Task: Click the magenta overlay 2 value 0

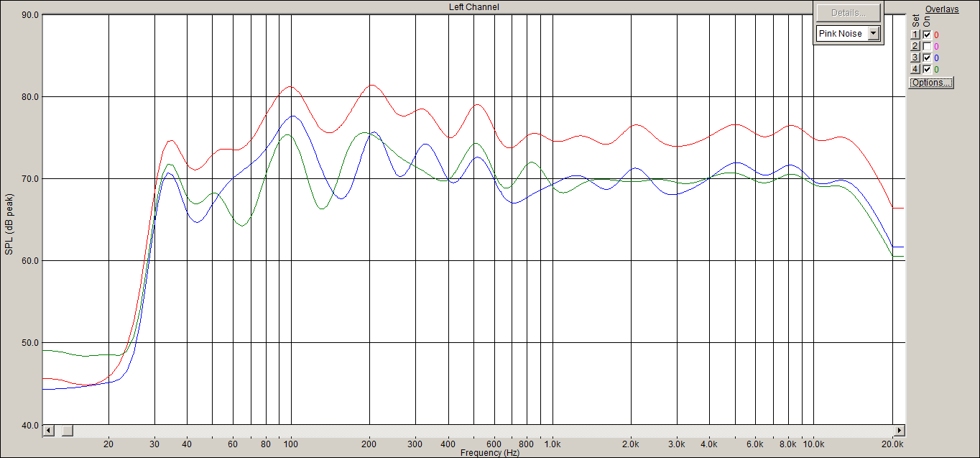Action: click(936, 46)
